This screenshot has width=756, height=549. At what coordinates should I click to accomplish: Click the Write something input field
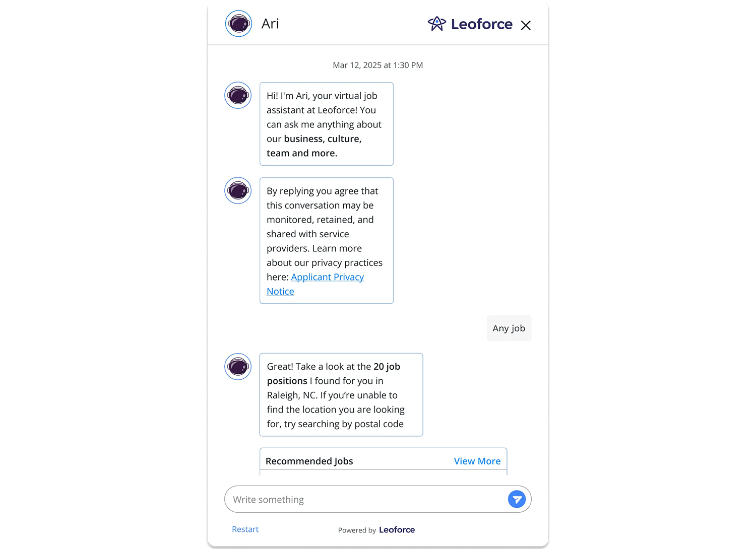353,499
